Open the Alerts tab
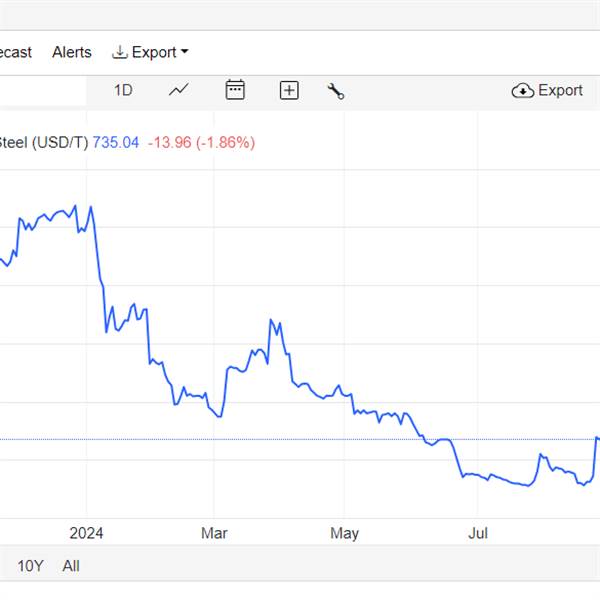The height and width of the screenshot is (600, 600). click(x=72, y=52)
